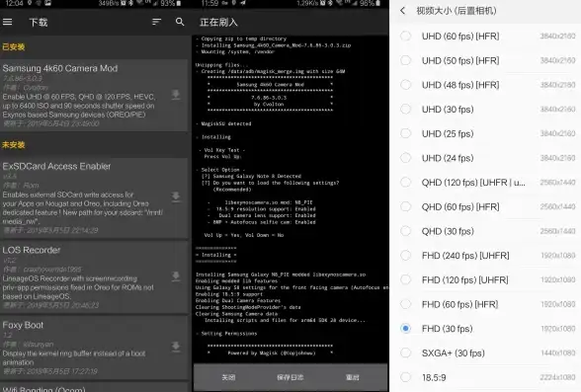Download LOS Recorder module
The width and height of the screenshot is (581, 392).
click(x=176, y=276)
